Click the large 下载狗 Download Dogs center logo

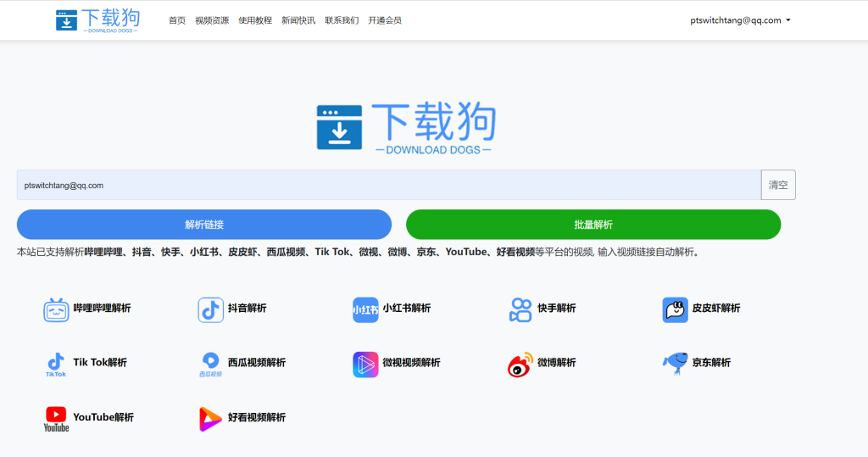[x=406, y=127]
